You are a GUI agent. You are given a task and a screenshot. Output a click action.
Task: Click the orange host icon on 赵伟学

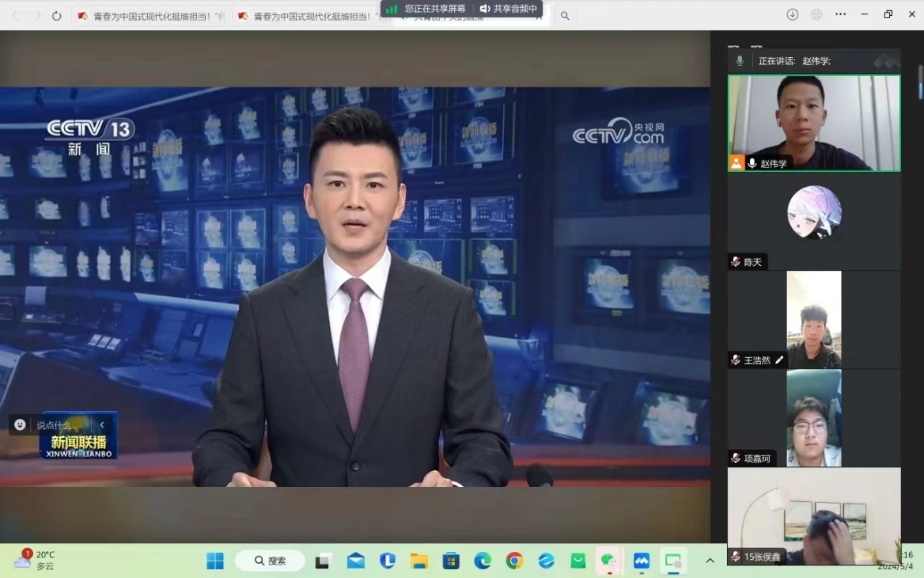[x=737, y=163]
